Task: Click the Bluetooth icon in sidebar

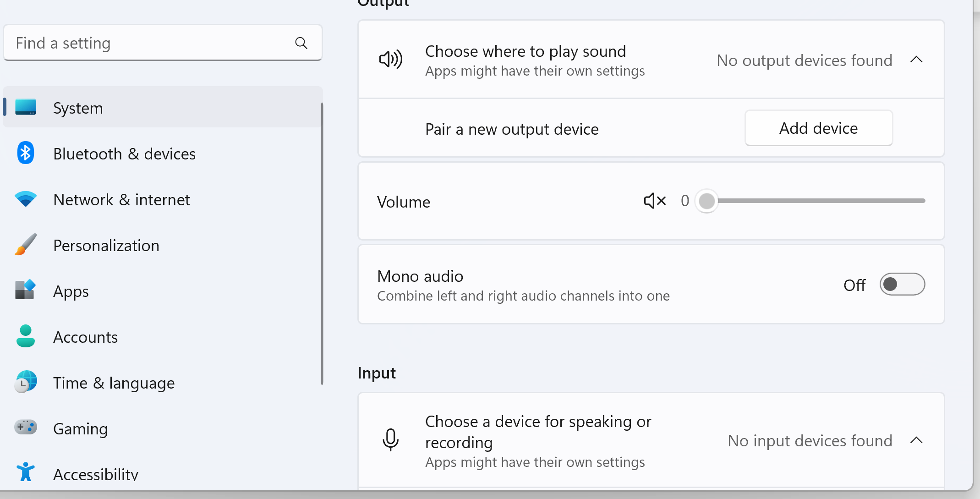Action: [26, 153]
